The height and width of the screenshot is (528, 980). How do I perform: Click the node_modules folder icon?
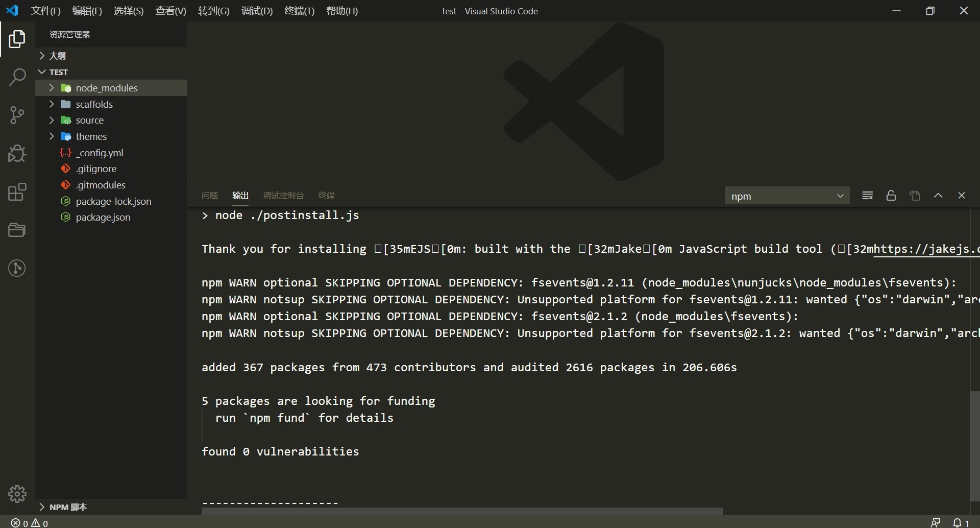point(66,88)
